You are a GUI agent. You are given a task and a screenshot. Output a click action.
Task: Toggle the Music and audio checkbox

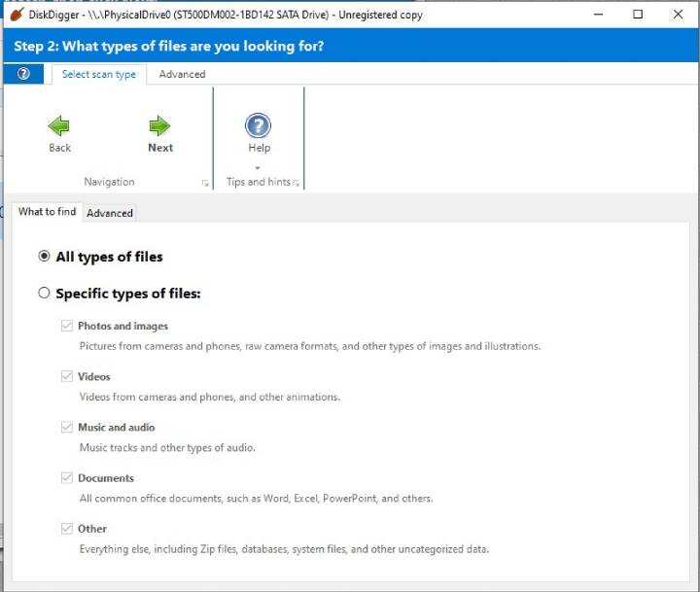coord(67,428)
